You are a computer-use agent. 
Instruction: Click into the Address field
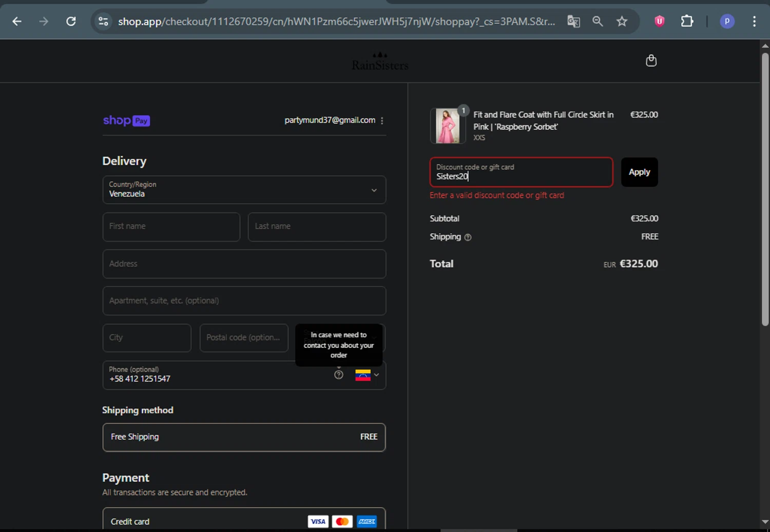coord(244,264)
